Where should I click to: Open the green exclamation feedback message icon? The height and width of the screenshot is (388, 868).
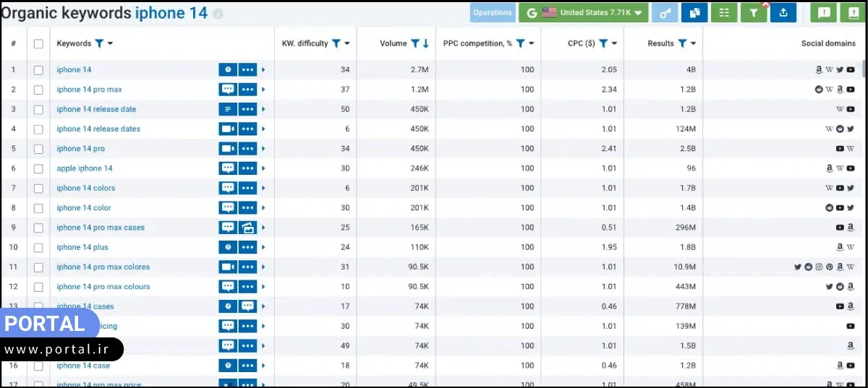point(823,13)
